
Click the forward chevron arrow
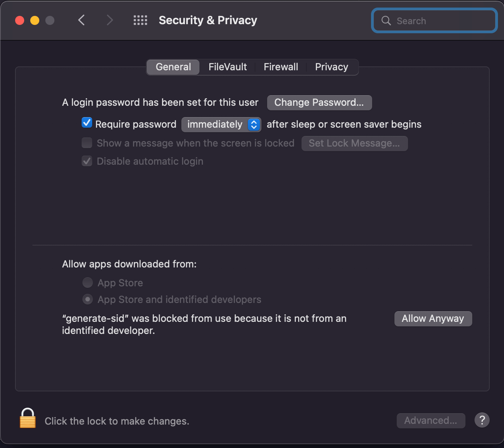(x=110, y=20)
